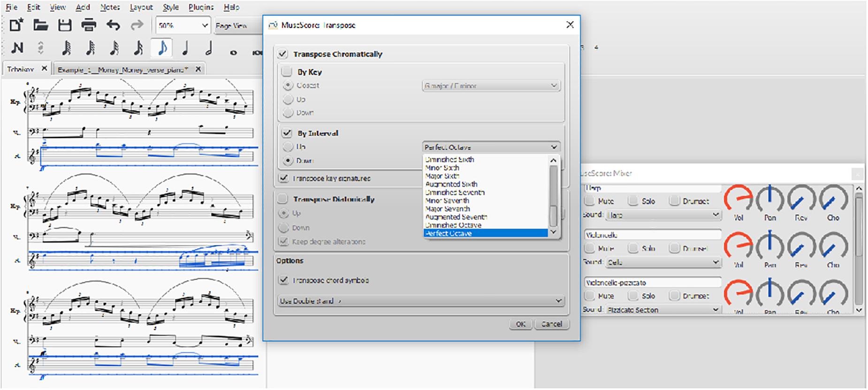Select the Up radio under By Interval
868x390 pixels.
(x=288, y=147)
